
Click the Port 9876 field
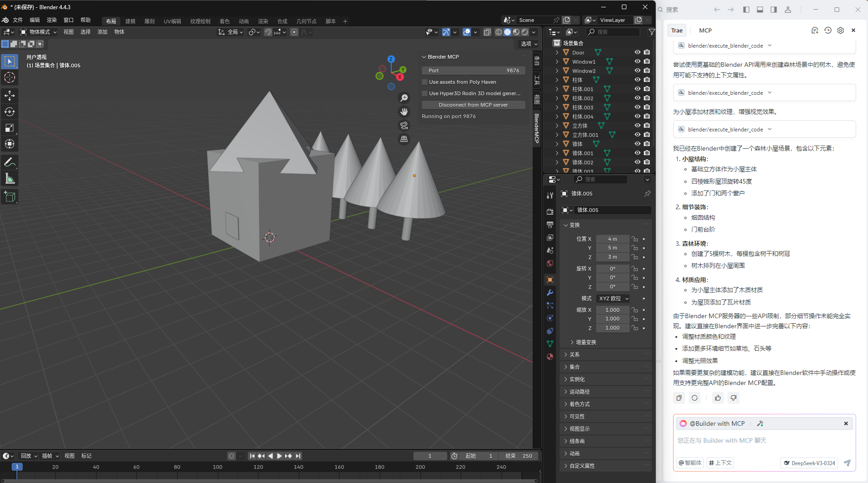(x=473, y=71)
